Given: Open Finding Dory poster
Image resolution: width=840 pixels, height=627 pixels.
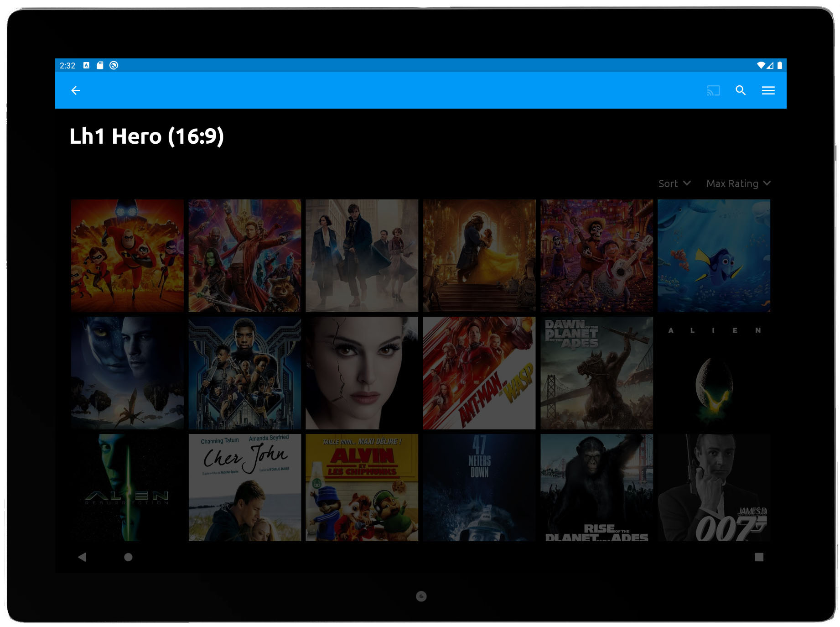Looking at the screenshot, I should [x=714, y=256].
